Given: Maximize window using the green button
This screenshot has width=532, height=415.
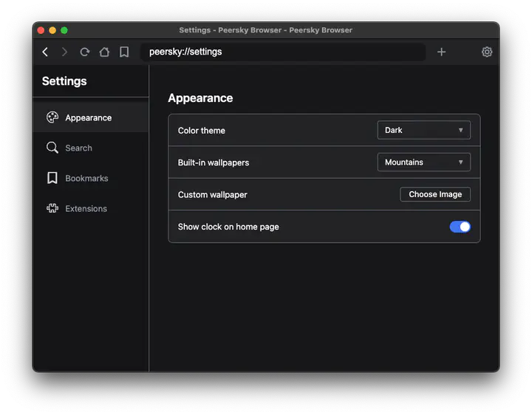Looking at the screenshot, I should coord(64,30).
